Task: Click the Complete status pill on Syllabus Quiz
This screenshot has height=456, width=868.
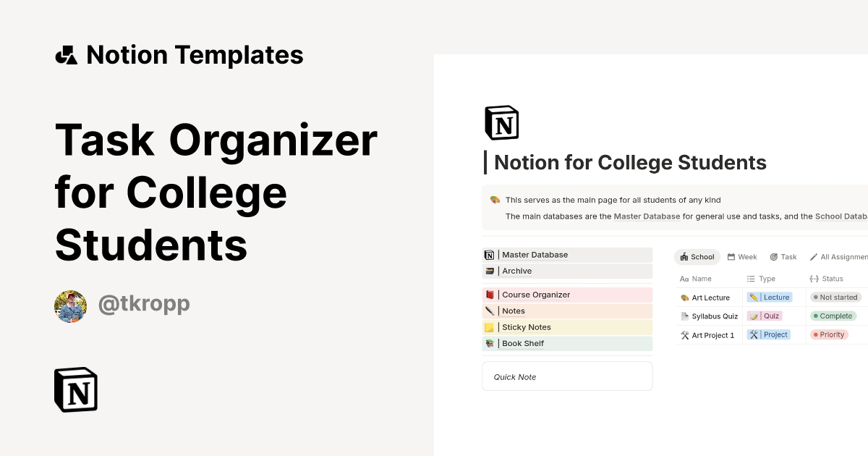Action: click(833, 316)
